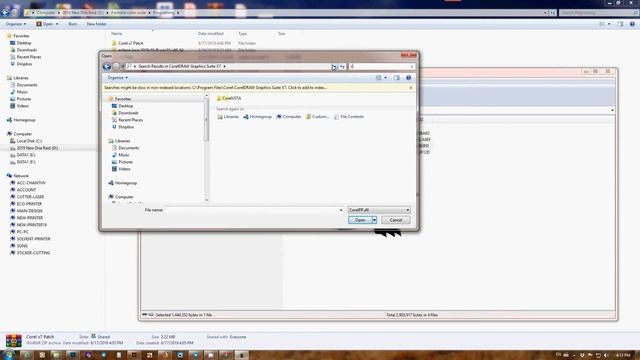640x360 pixels.
Task: Click New folder in Explorer toolbar
Action: pos(96,24)
